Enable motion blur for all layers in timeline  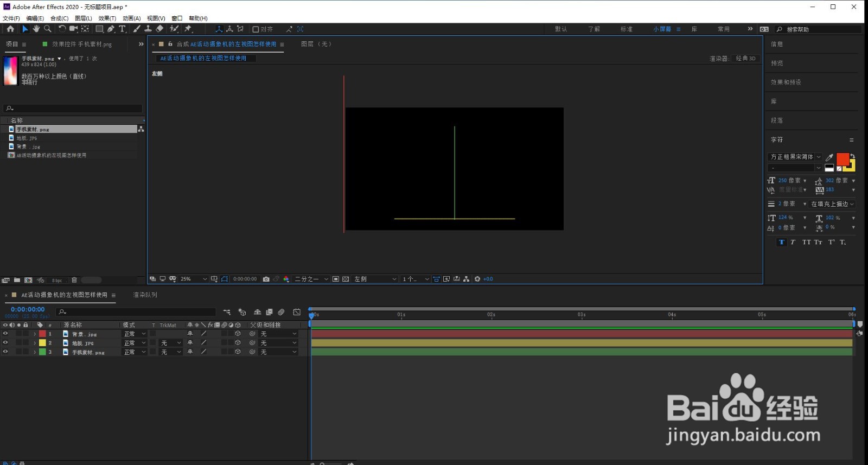point(281,312)
